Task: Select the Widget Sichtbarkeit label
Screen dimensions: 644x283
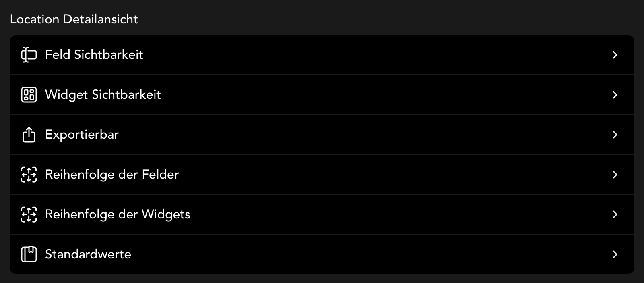Action: pos(103,95)
